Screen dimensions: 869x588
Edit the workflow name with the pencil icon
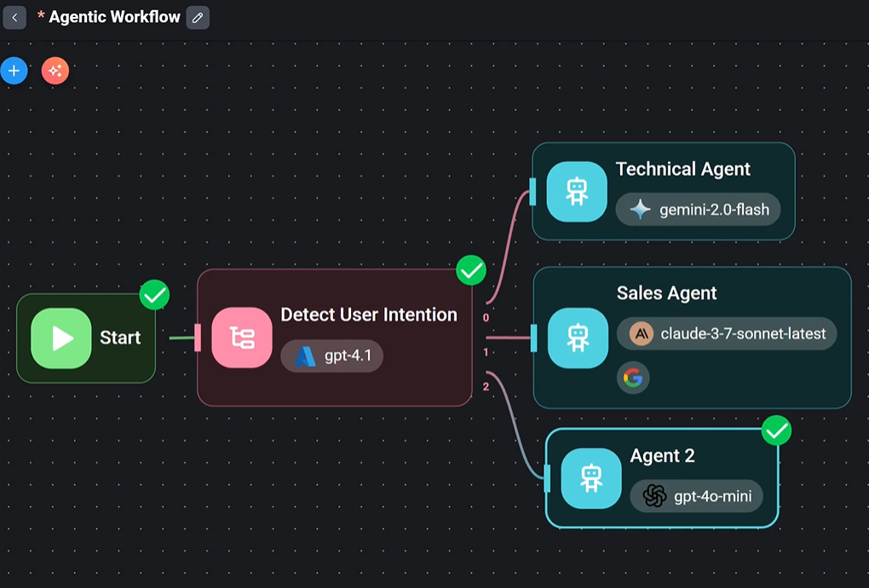click(198, 18)
